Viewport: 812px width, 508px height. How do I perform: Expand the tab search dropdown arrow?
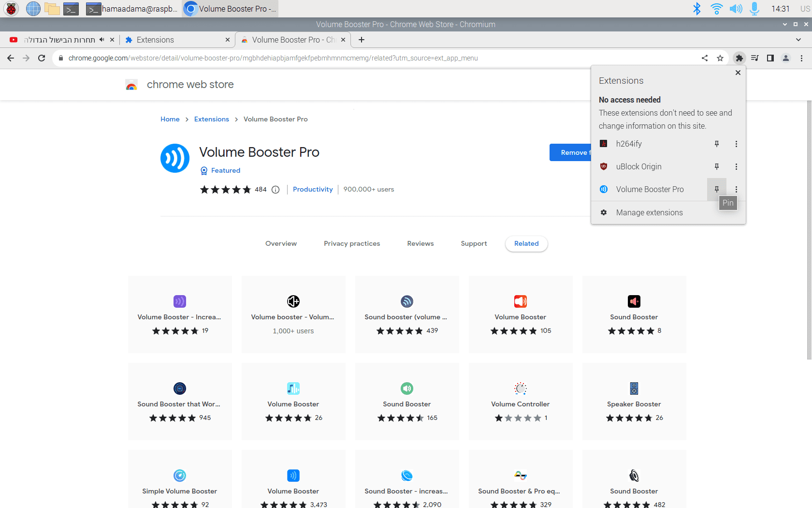(x=798, y=40)
